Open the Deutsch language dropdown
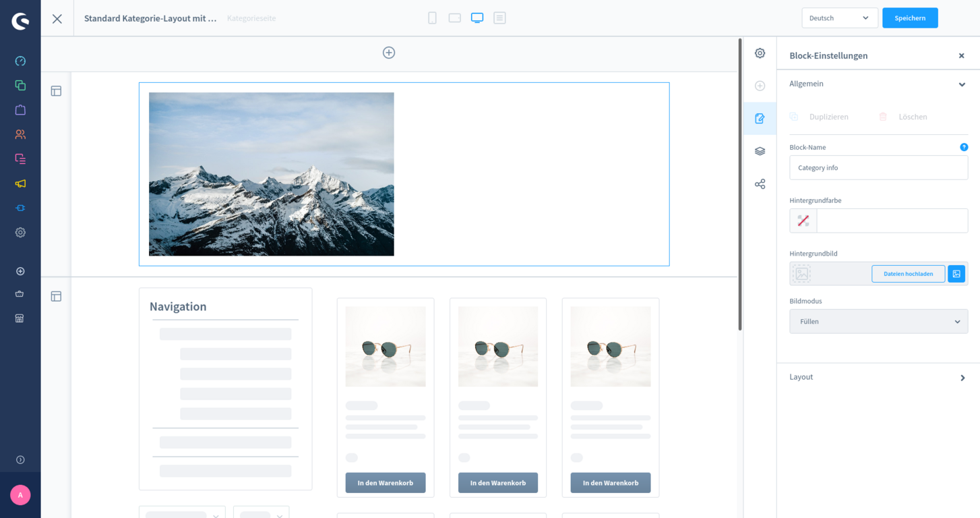Viewport: 980px width, 518px height. pos(839,18)
